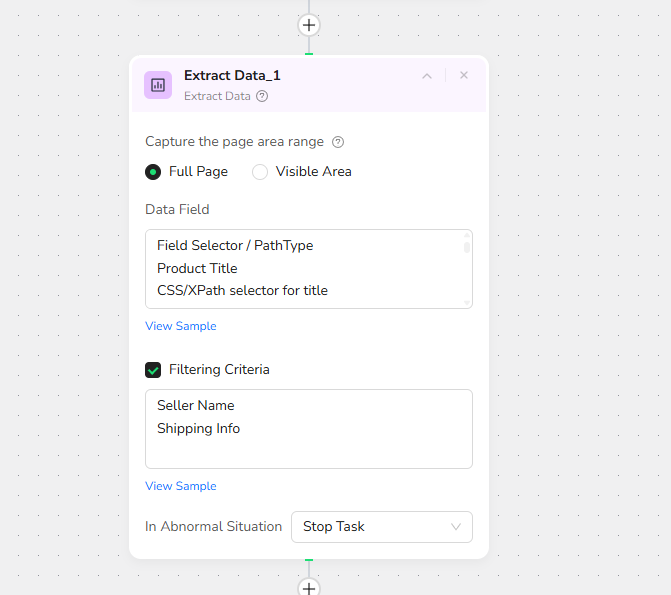
Task: Click the purple Extract Data node icon
Action: [158, 85]
